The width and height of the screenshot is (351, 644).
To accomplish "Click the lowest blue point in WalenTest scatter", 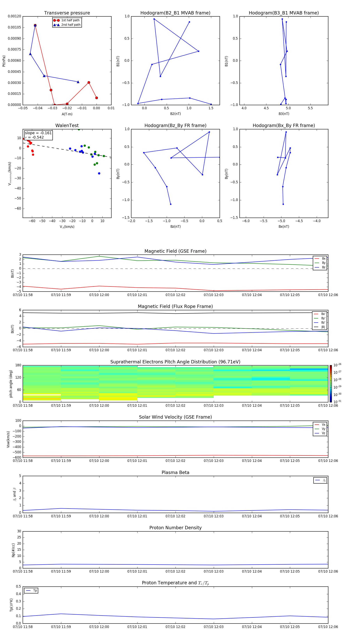I will pyautogui.click(x=99, y=173).
